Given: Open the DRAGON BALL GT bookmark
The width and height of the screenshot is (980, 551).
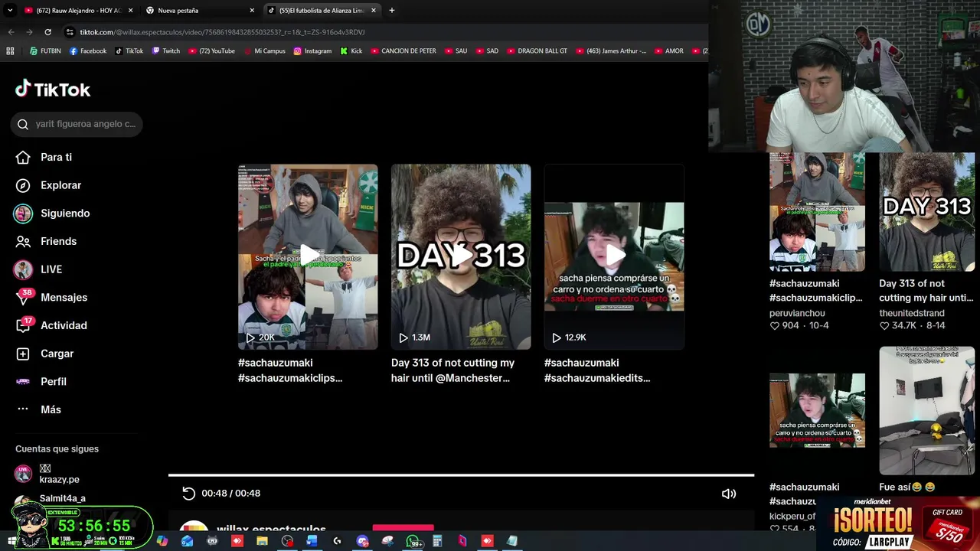Looking at the screenshot, I should [537, 51].
